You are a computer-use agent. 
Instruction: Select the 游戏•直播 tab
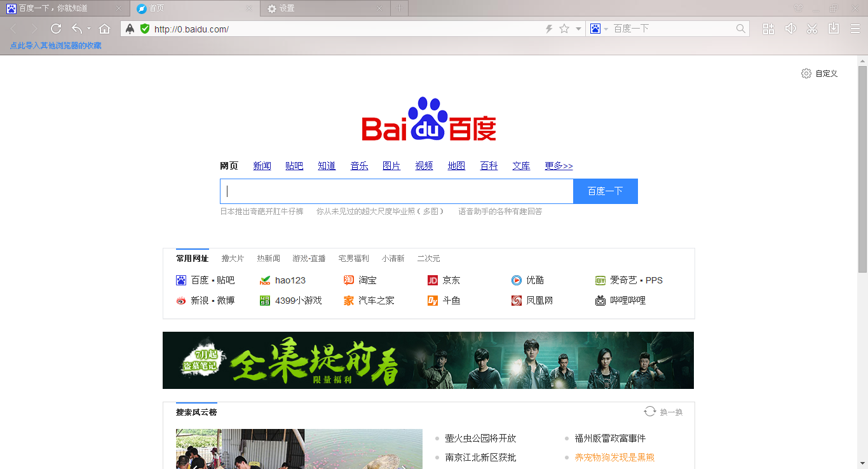[309, 259]
